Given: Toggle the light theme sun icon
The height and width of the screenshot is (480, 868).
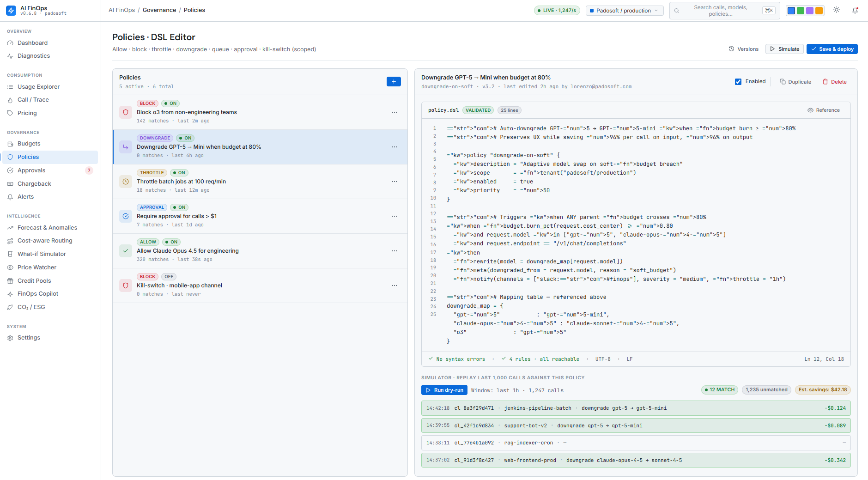Looking at the screenshot, I should click(x=837, y=10).
